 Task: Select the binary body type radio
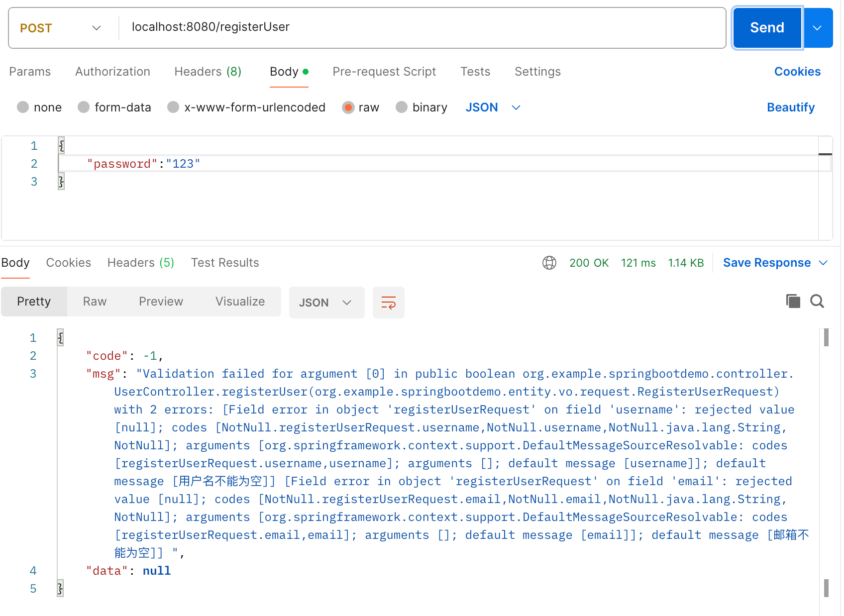click(402, 107)
